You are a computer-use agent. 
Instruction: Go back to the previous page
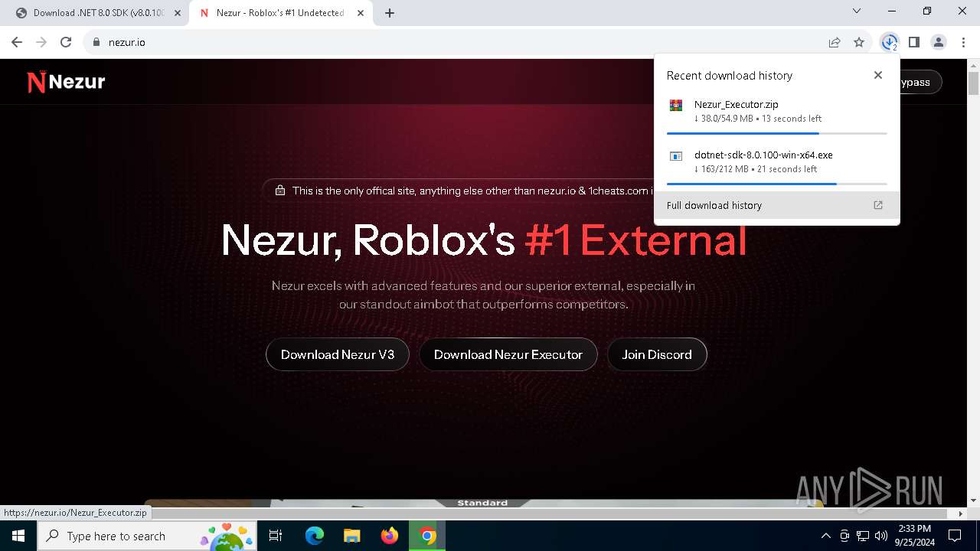17,42
